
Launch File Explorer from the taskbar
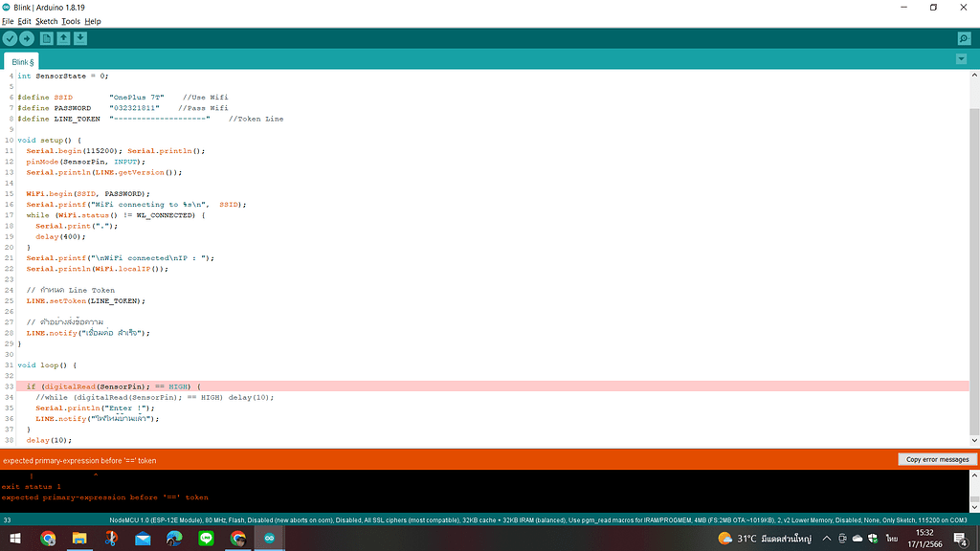point(79,539)
